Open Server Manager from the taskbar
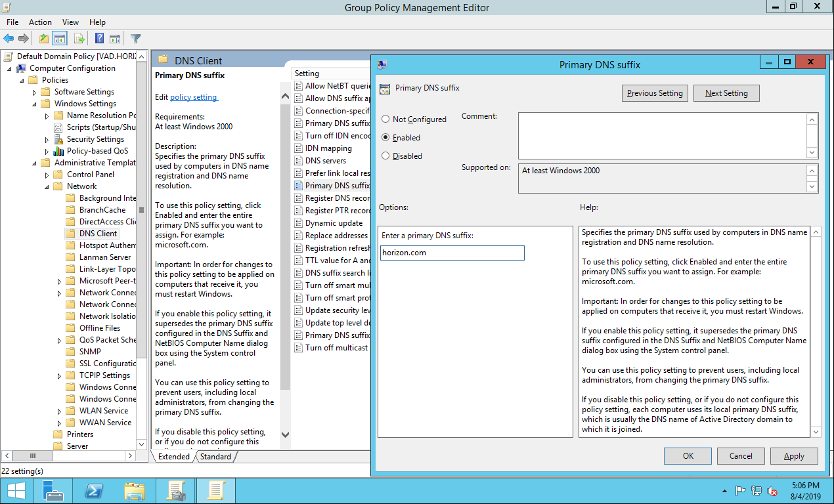 point(53,490)
